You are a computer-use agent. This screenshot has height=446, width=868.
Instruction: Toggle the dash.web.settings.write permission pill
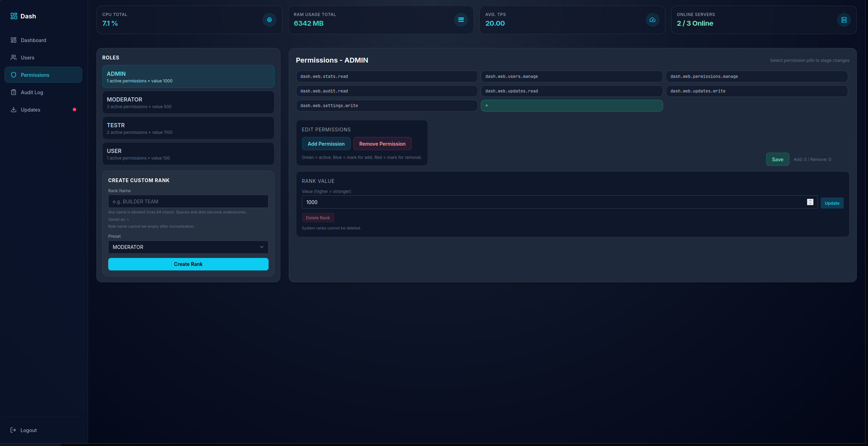[387, 106]
